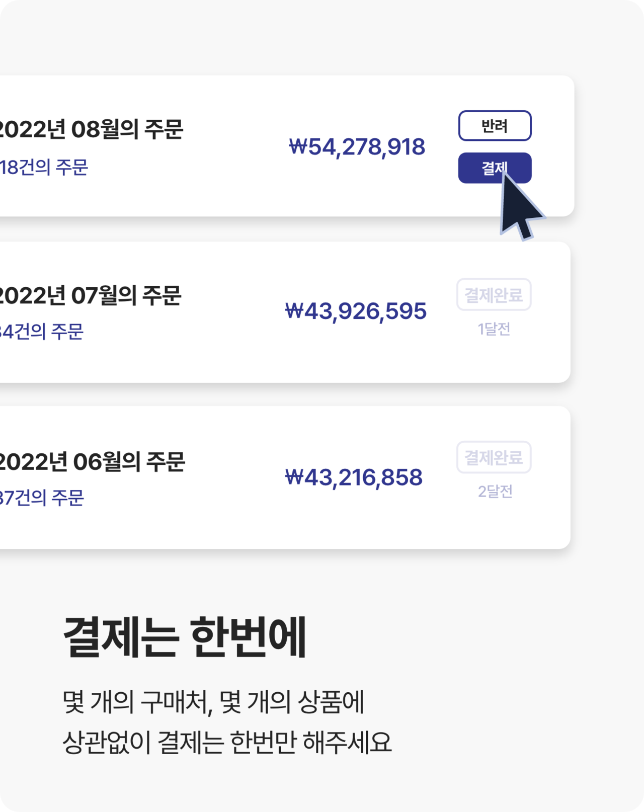Open the 2022년 06월의 주문 title
The width and height of the screenshot is (644, 812).
(x=92, y=462)
